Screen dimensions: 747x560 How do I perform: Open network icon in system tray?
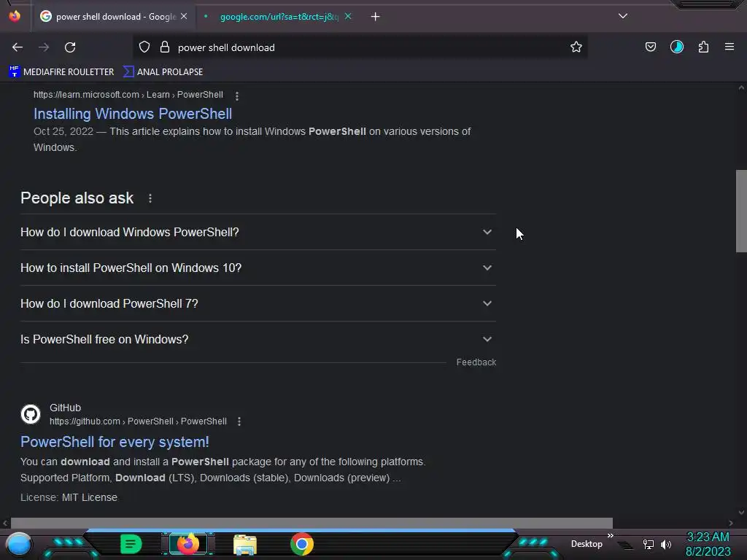(x=649, y=544)
